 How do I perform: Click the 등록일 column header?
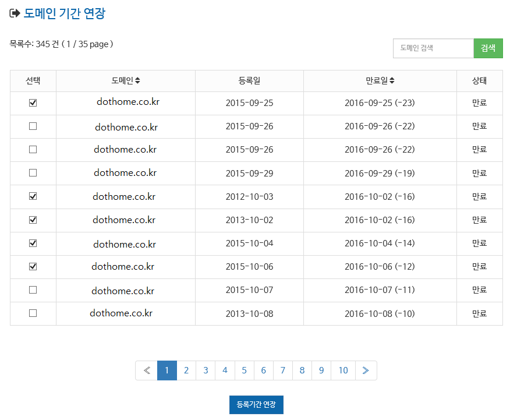point(250,80)
